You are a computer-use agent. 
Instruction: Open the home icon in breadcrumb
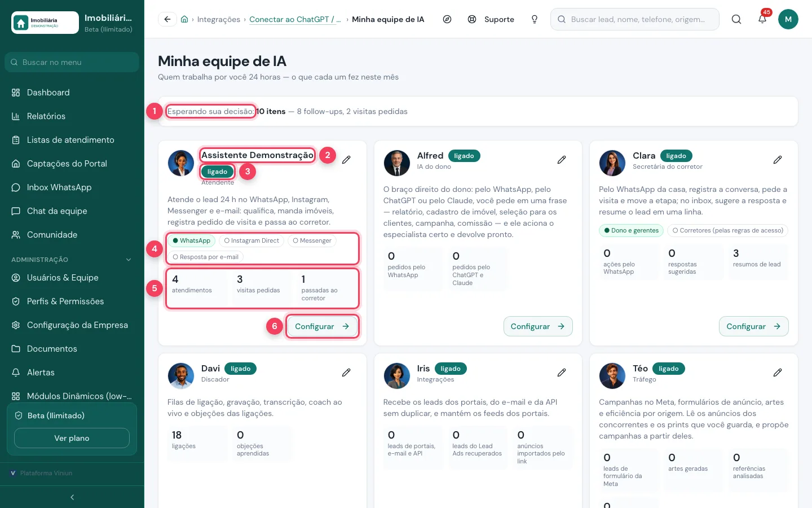click(184, 19)
